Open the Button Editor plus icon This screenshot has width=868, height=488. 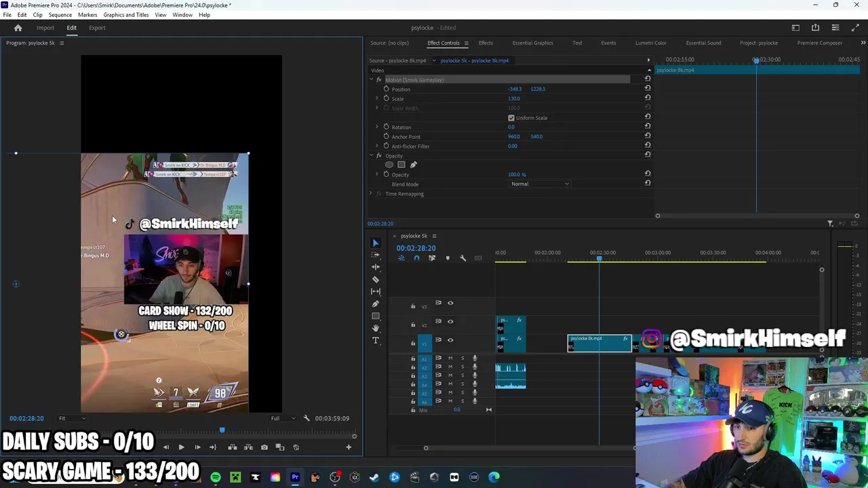click(349, 447)
